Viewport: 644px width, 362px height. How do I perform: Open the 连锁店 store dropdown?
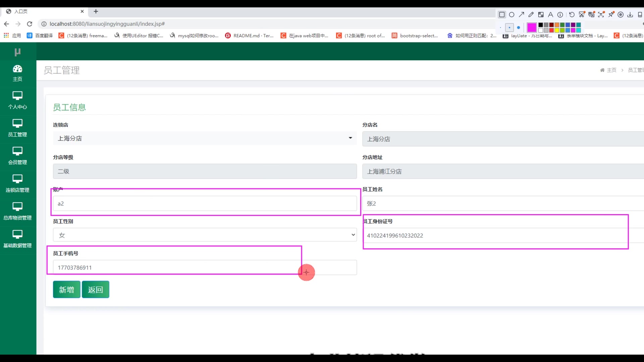205,138
